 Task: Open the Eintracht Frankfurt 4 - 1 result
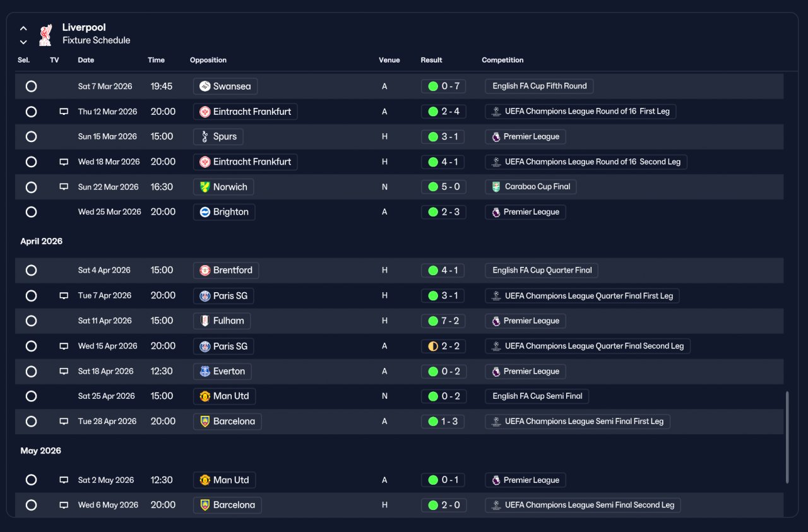click(443, 162)
